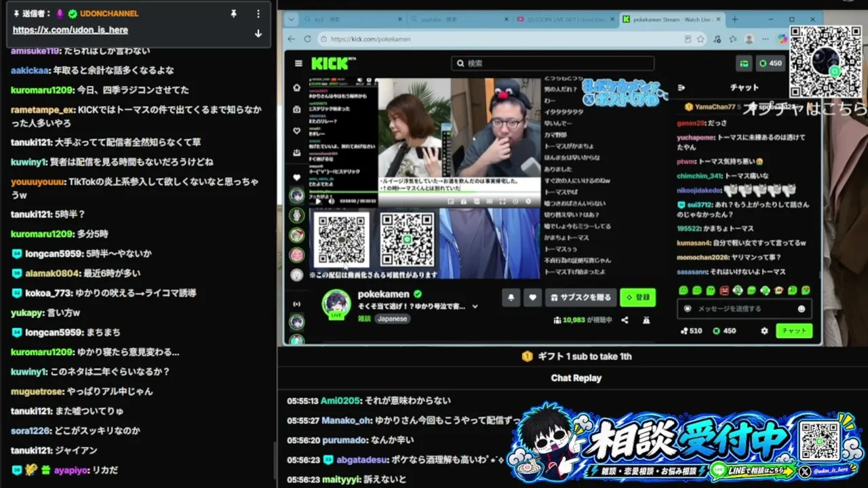
Task: Click YamaChan77 in the Kick chat gift banner
Action: click(x=715, y=107)
